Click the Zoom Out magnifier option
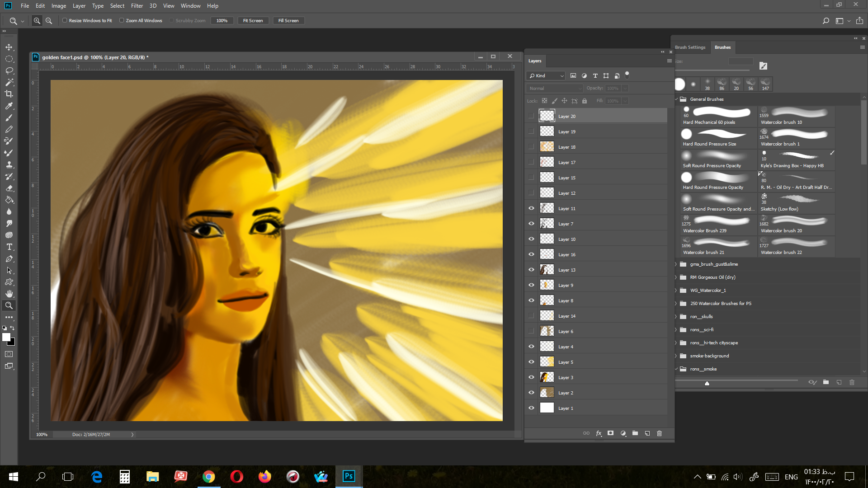This screenshot has width=868, height=488. pos(49,21)
